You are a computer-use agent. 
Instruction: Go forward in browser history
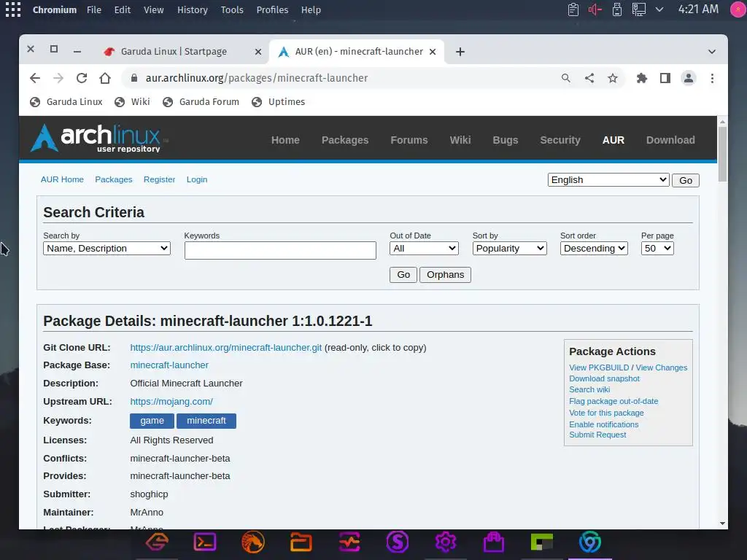[x=58, y=78]
